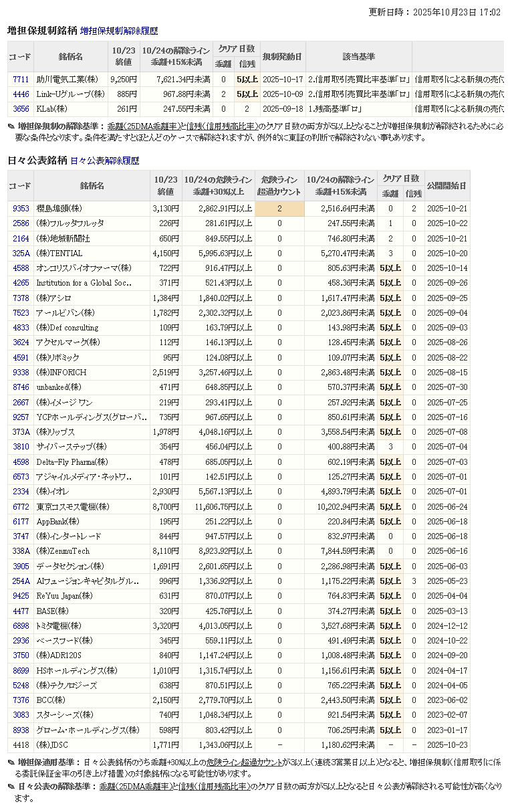Viewport: 512px width, 812px height.
Task: Open code 373A for リップス
Action: click(x=21, y=432)
